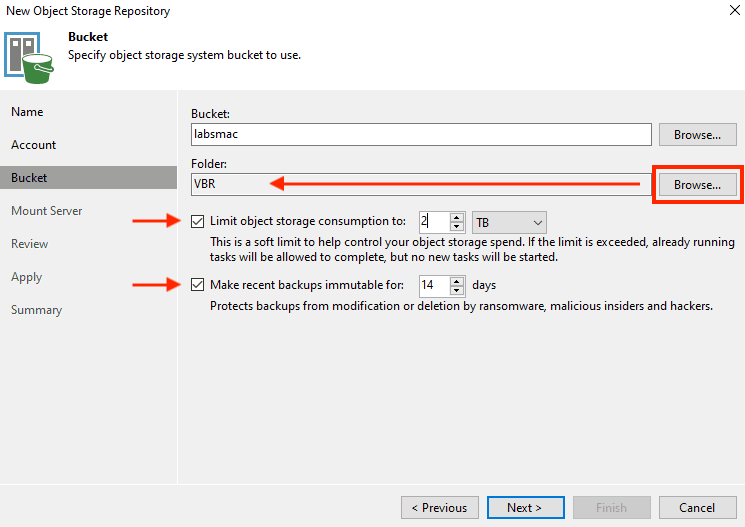Screen dimensions: 745x527
Task: Increase storage consumption limit with up arrow
Action: pos(457,217)
